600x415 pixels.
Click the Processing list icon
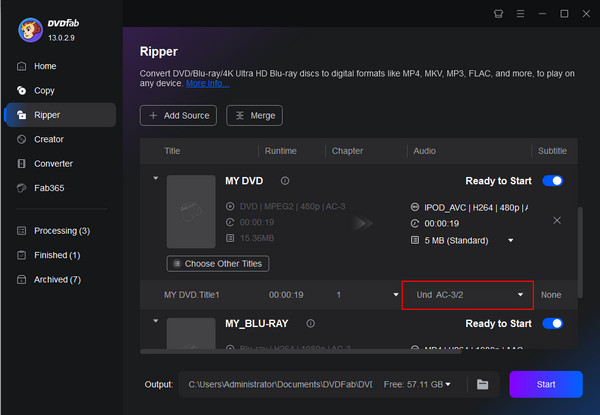[21, 231]
